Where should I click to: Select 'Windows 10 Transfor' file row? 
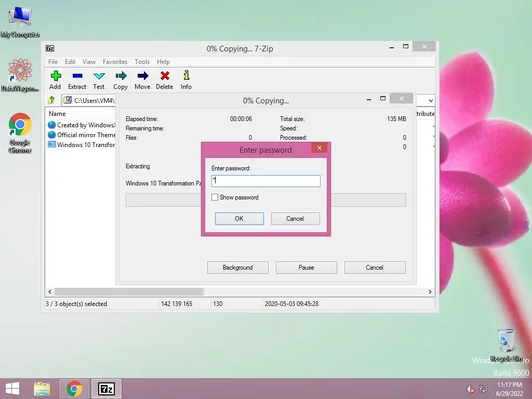click(x=82, y=144)
